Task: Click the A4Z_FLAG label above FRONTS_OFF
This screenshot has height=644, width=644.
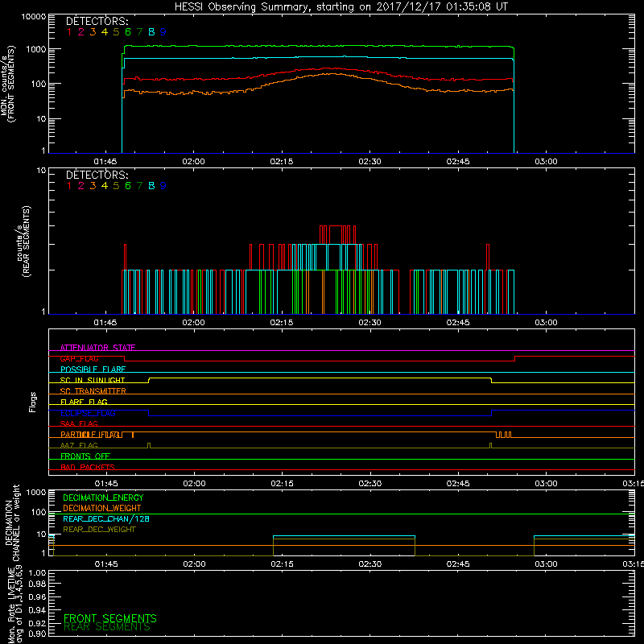Action: pyautogui.click(x=79, y=445)
